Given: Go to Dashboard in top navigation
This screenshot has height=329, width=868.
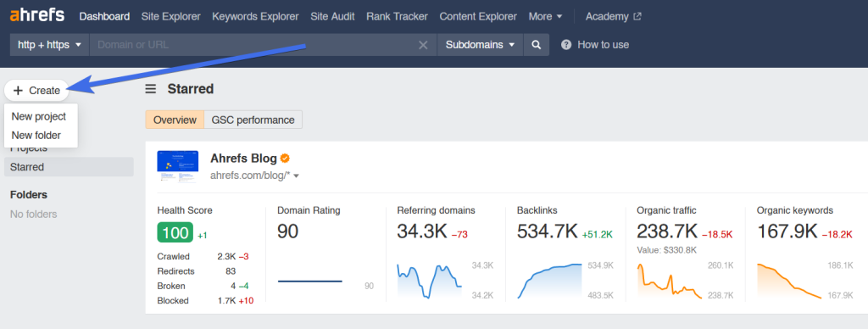Looking at the screenshot, I should pyautogui.click(x=104, y=17).
